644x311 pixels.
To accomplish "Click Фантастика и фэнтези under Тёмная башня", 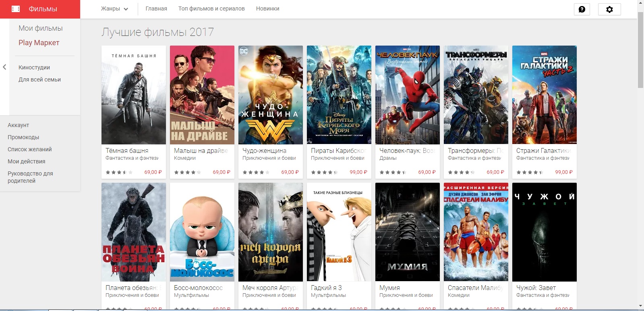I will (x=132, y=158).
